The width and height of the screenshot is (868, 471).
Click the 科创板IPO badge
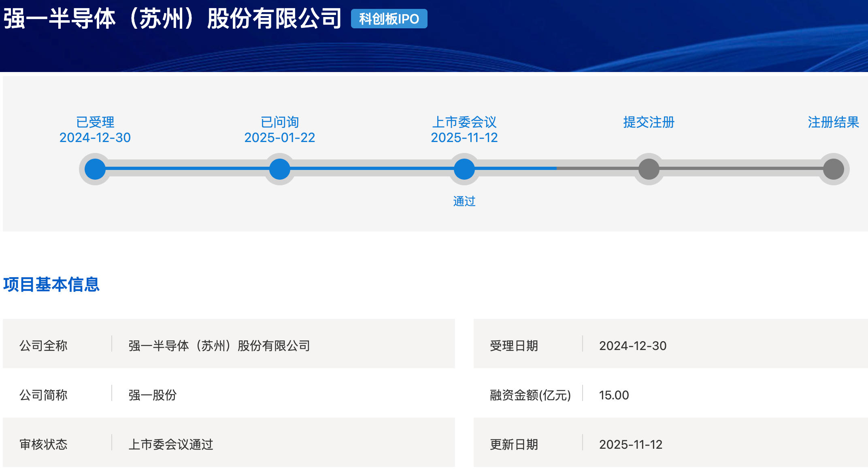pyautogui.click(x=389, y=19)
